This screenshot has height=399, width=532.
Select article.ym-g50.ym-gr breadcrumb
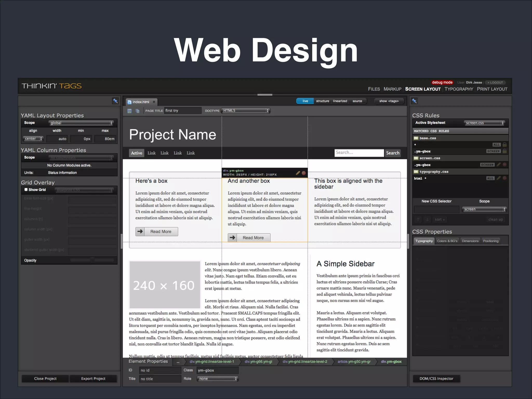pyautogui.click(x=354, y=362)
